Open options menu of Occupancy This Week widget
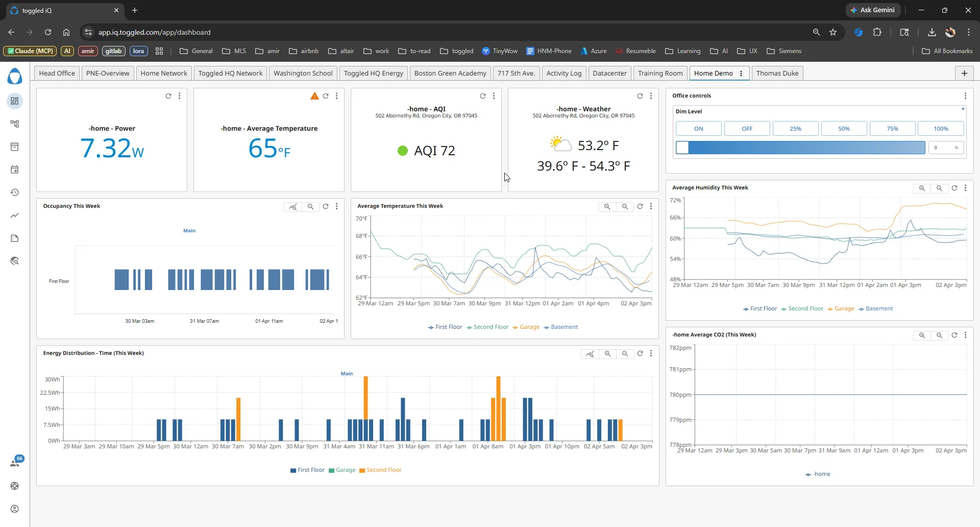This screenshot has width=980, height=527. coord(337,207)
